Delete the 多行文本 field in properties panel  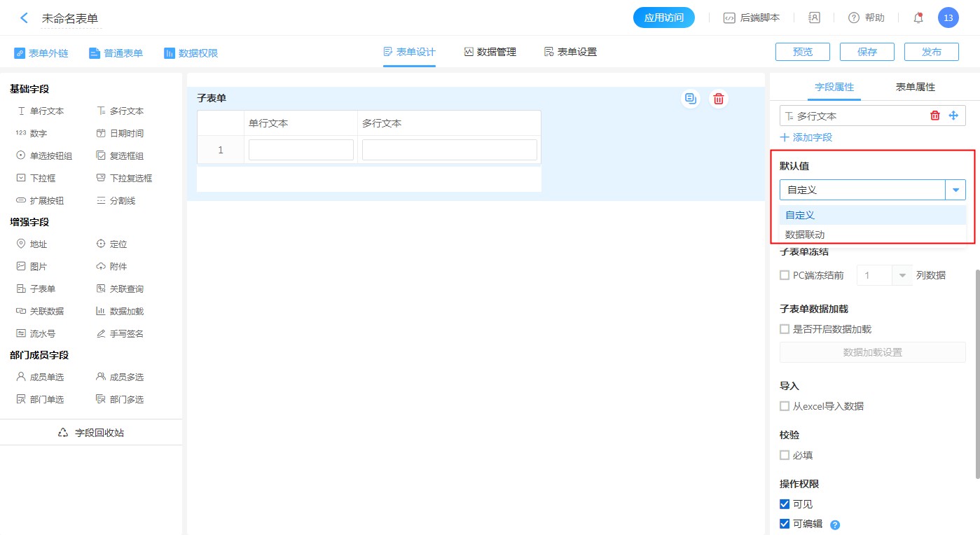point(934,116)
